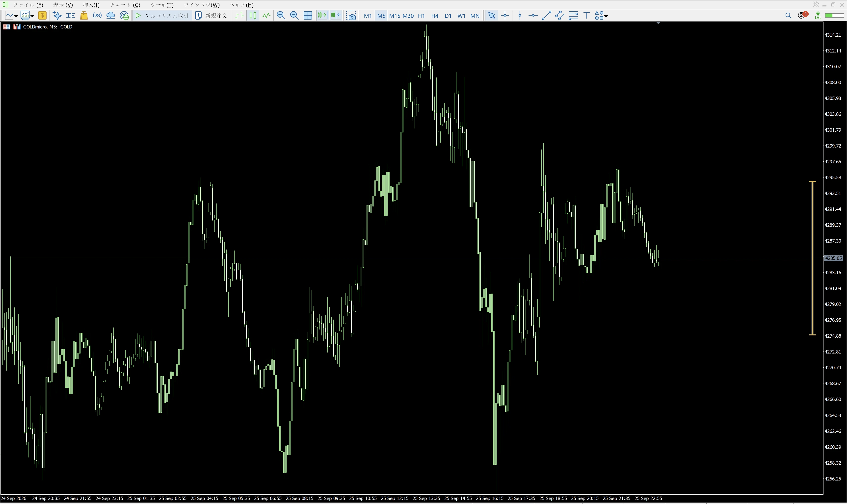Screen dimensions: 847x504
Task: Launch the MetaEditor IDE
Action: 70,16
